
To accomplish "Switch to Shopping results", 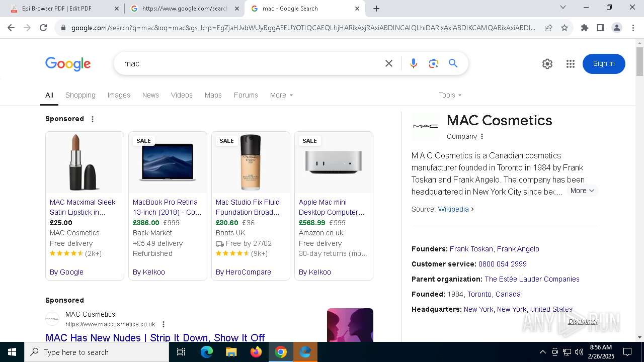I will (80, 95).
